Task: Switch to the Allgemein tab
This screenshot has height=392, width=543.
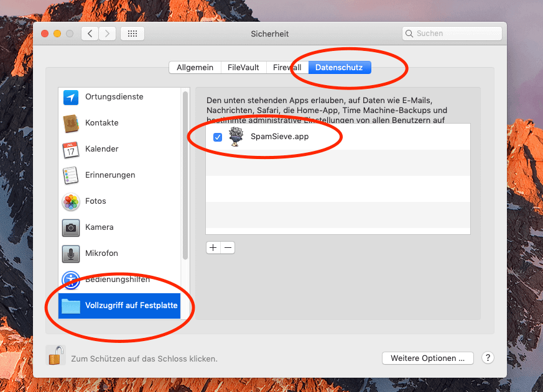Action: pos(195,68)
